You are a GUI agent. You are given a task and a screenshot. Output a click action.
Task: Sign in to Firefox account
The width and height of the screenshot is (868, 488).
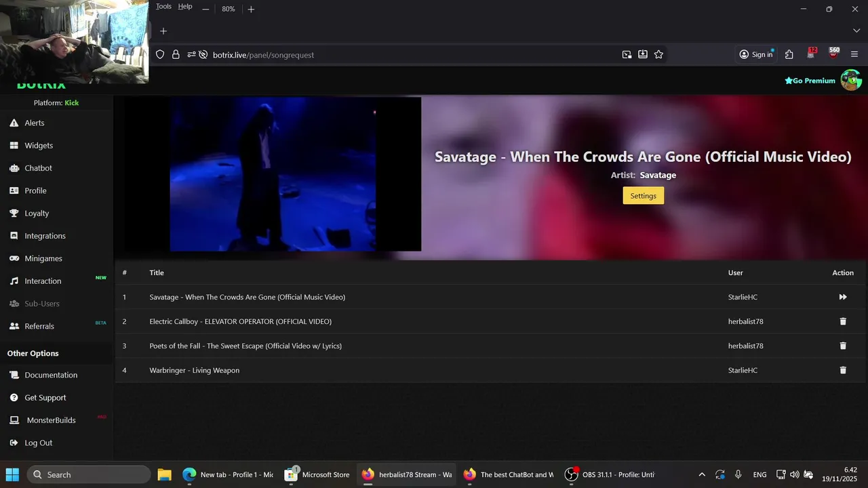coord(756,54)
